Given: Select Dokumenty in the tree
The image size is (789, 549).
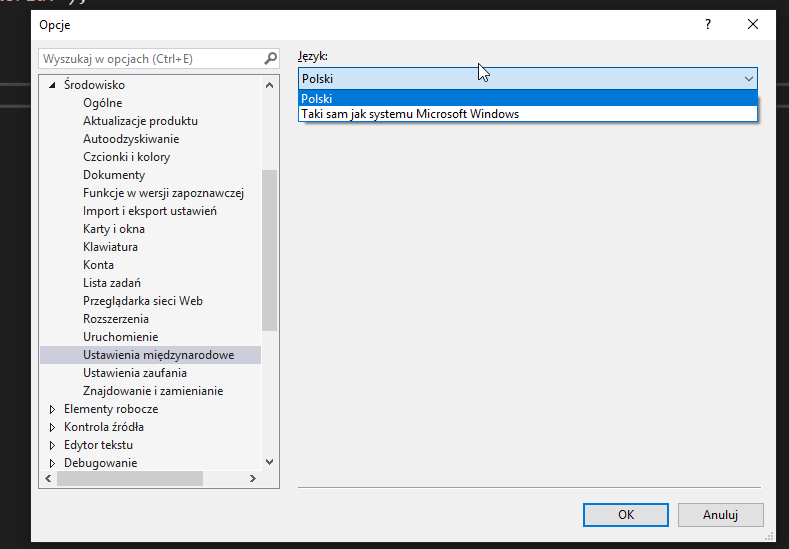Looking at the screenshot, I should click(114, 175).
